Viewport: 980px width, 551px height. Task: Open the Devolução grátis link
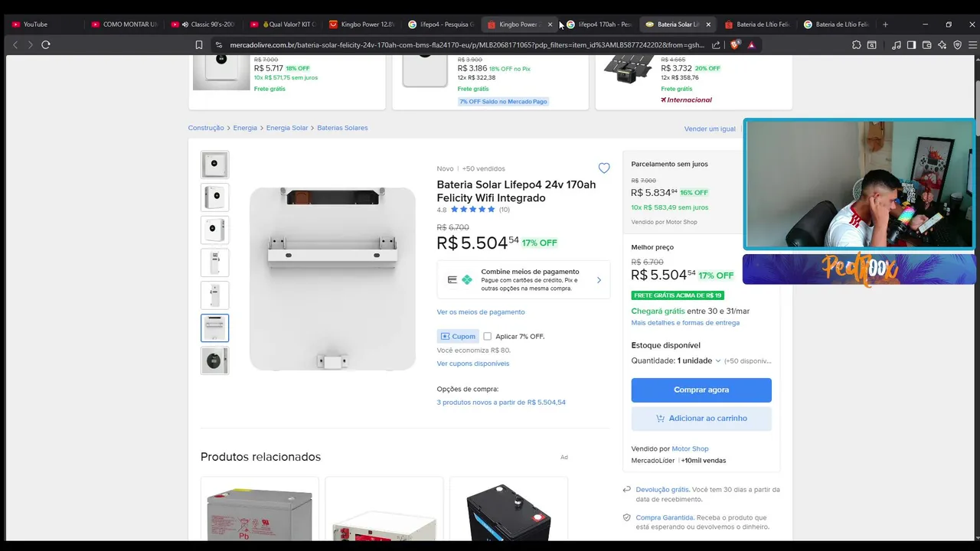662,490
